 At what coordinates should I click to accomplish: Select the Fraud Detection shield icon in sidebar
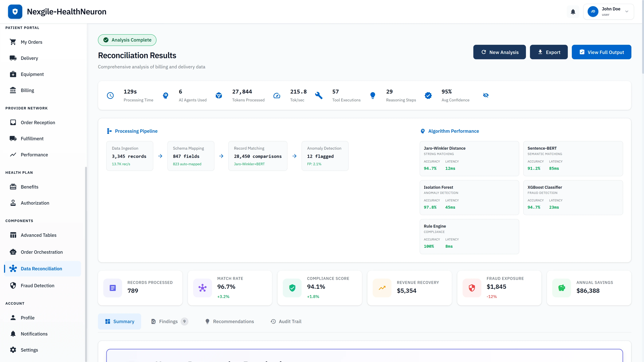tap(13, 286)
